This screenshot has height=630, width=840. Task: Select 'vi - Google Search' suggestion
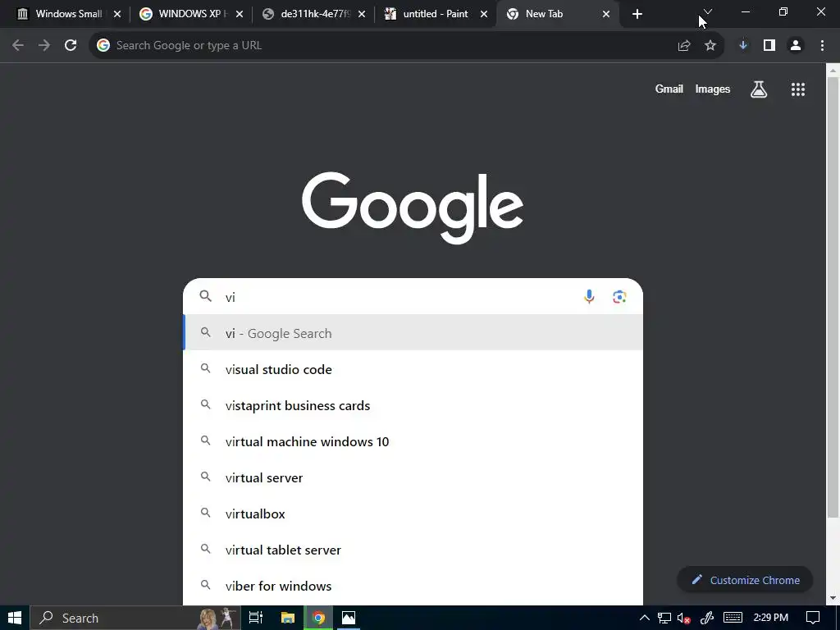(413, 333)
